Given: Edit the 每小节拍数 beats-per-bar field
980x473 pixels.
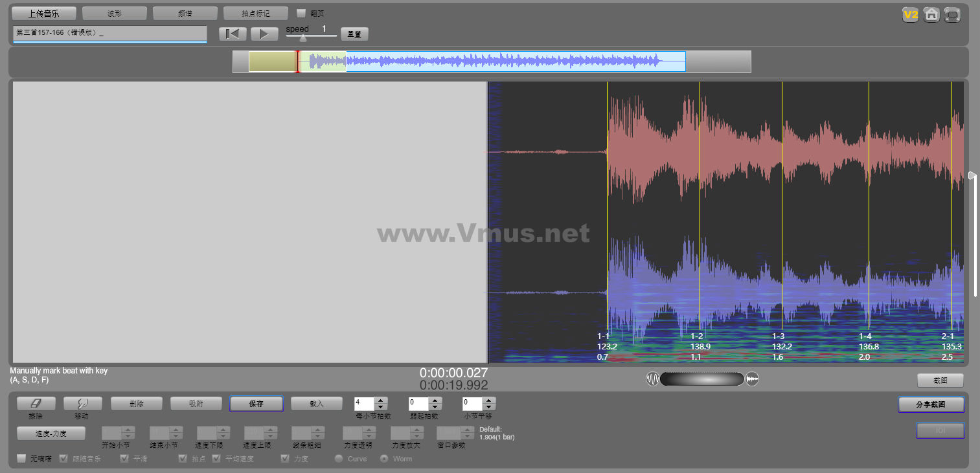Looking at the screenshot, I should 365,404.
